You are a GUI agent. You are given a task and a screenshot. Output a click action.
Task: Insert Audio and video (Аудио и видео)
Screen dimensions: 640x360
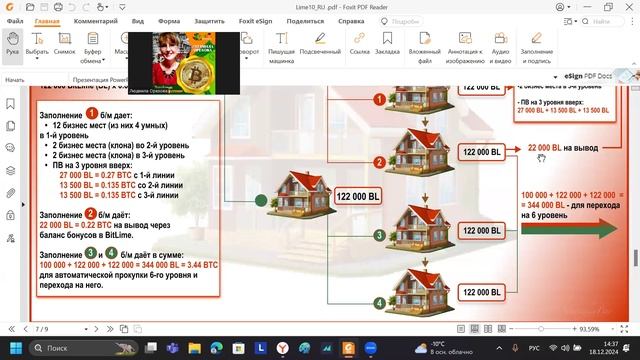pos(500,47)
